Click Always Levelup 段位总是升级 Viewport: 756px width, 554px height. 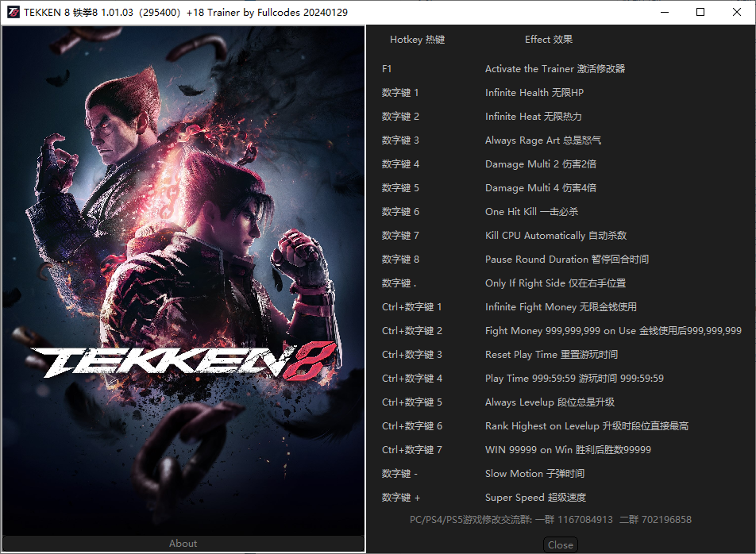click(x=550, y=402)
